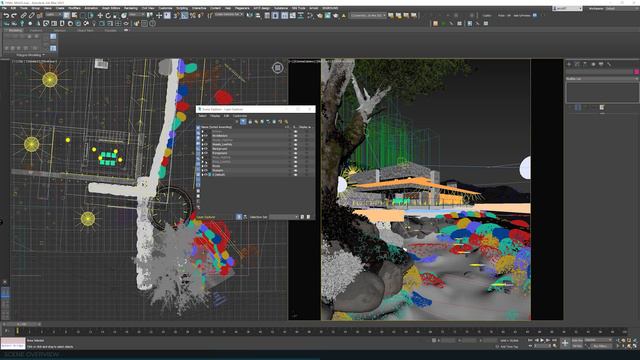Expand the Foreground layer in Scene Explorer
This screenshot has height=360, width=640.
click(202, 153)
